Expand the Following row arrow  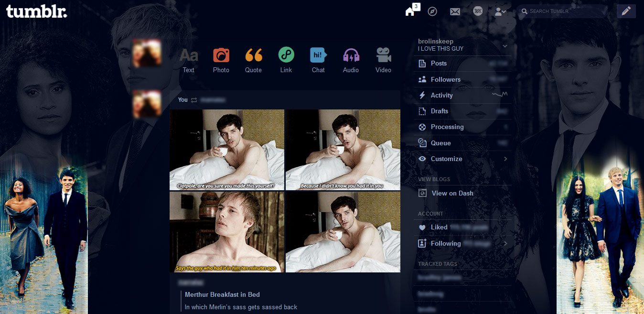[505, 243]
